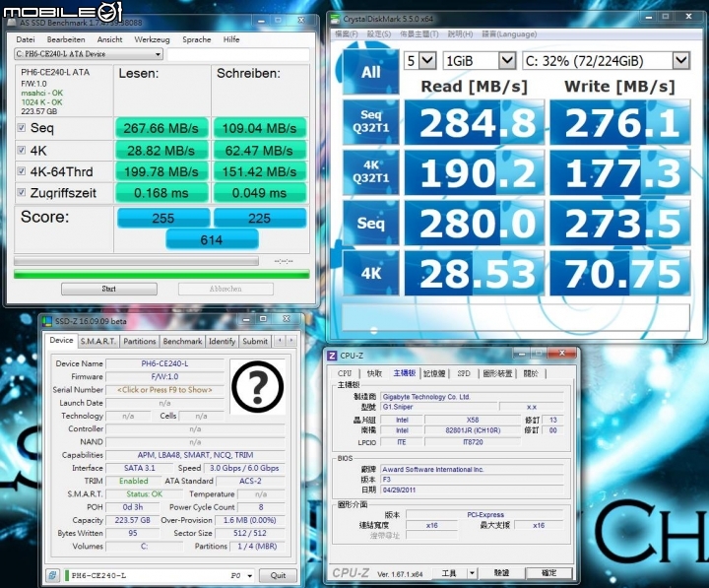Uncheck the 4K test checkbox in AS SSD
The height and width of the screenshot is (588, 709).
coord(22,150)
